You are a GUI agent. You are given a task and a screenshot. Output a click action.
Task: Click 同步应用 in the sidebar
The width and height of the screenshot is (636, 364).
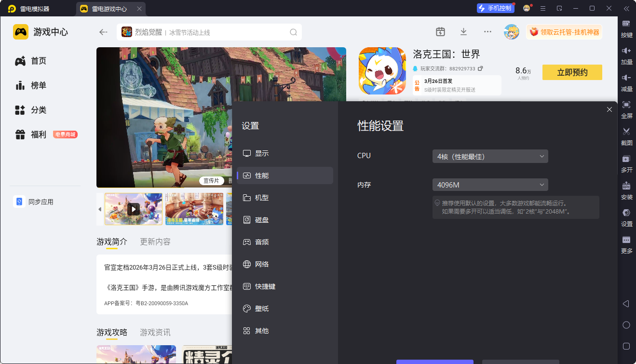coord(34,202)
